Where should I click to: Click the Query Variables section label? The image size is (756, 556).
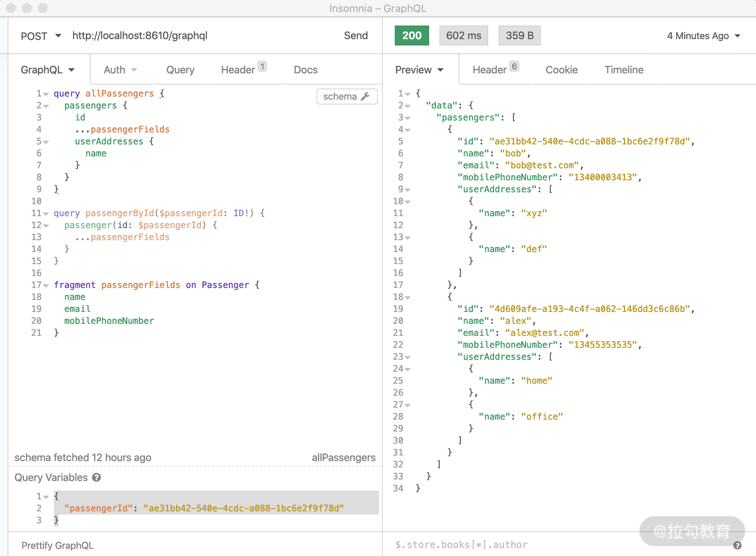pyautogui.click(x=51, y=477)
